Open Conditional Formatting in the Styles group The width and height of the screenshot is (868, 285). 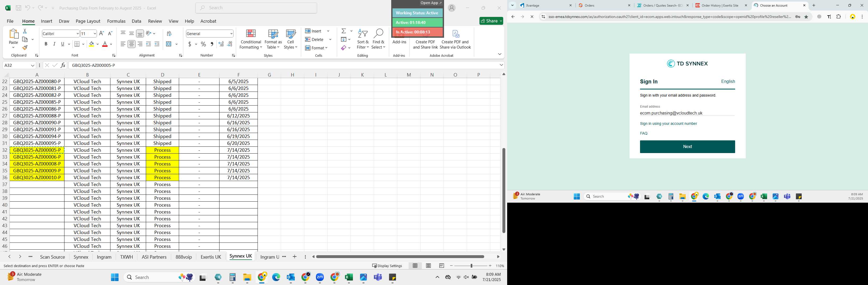point(251,39)
